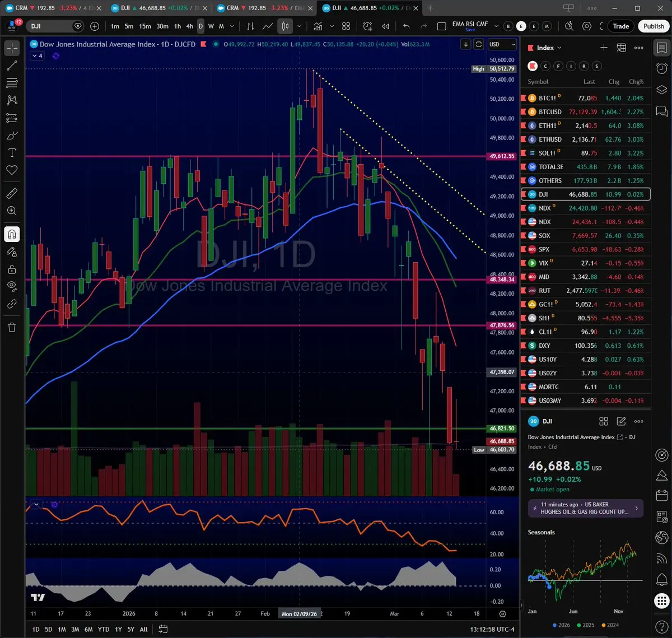
Task: Select the ruler measure tool
Action: (x=12, y=193)
